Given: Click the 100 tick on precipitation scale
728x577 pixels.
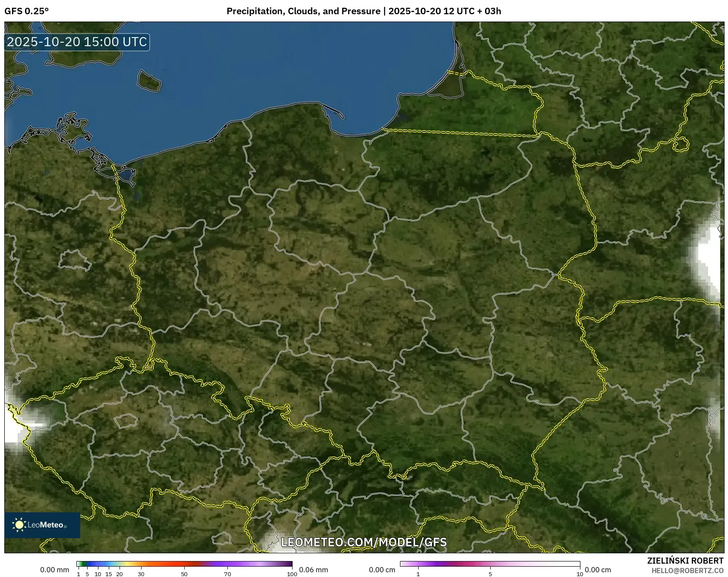Looking at the screenshot, I should pyautogui.click(x=292, y=574).
